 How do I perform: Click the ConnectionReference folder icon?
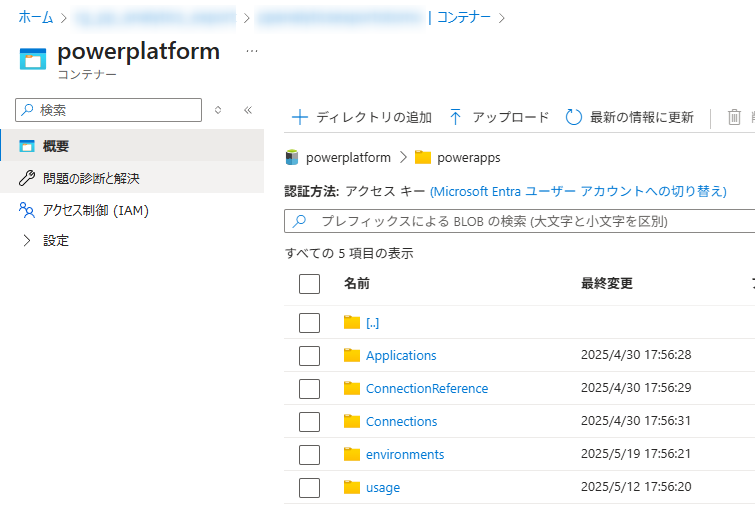pos(352,388)
